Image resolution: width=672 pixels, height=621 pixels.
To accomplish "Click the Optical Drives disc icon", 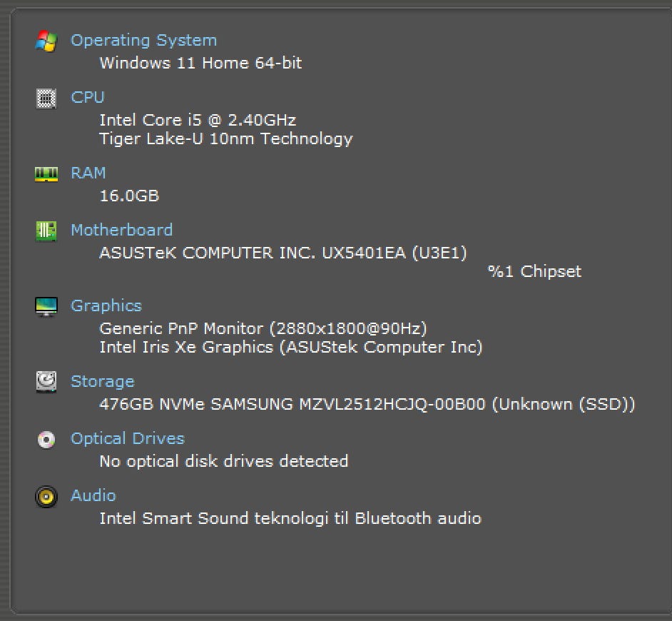I will tap(46, 440).
